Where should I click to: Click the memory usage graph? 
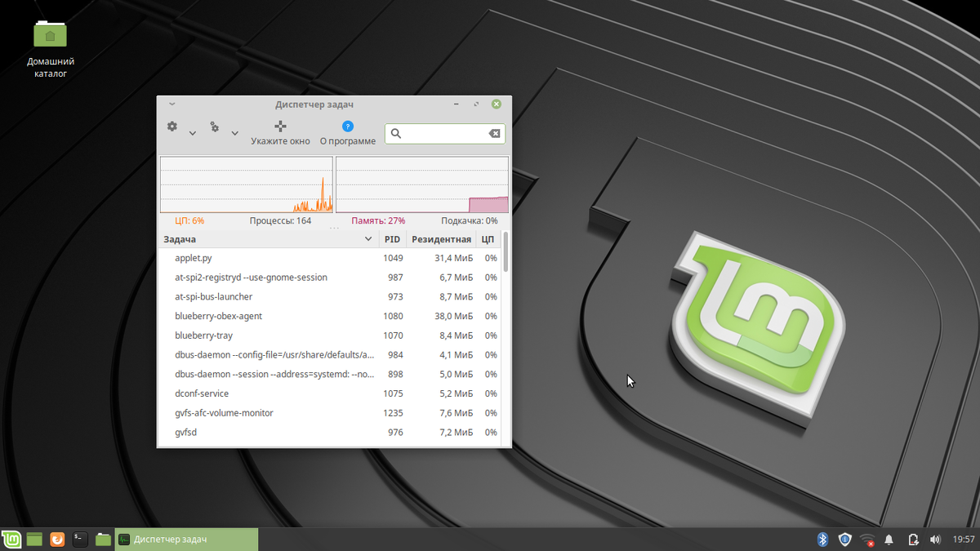[422, 184]
